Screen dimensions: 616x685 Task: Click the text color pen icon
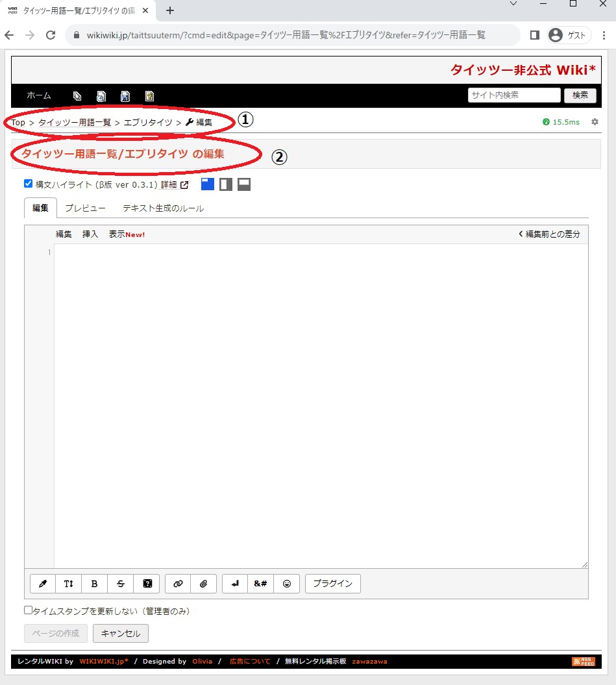[43, 584]
